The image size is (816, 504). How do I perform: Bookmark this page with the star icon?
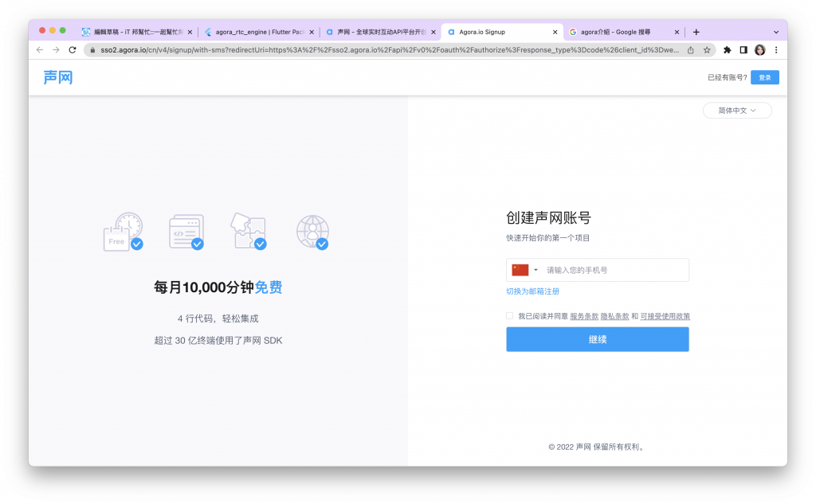click(x=707, y=50)
